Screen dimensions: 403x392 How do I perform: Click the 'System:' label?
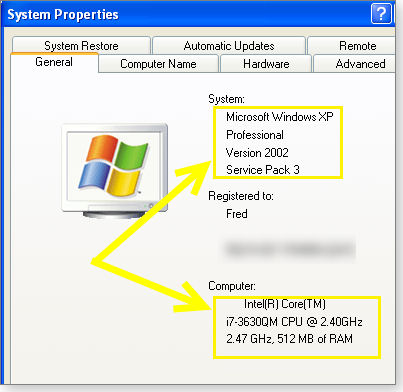click(x=226, y=99)
